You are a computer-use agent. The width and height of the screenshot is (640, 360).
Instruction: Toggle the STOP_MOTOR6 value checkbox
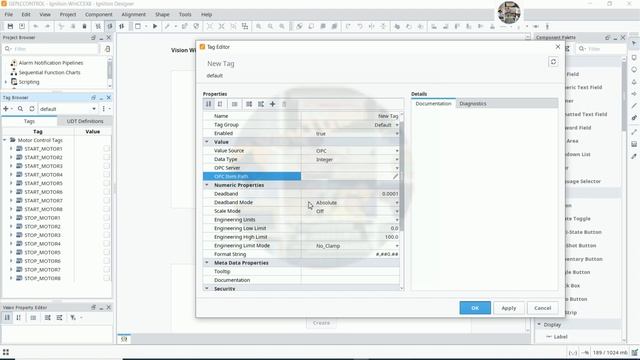click(107, 261)
